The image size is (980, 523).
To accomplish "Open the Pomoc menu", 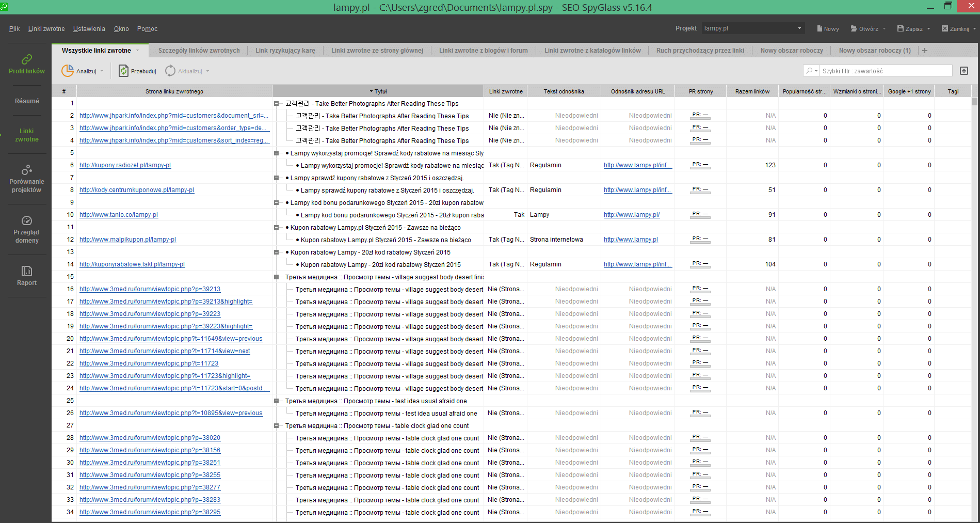I will pyautogui.click(x=147, y=29).
